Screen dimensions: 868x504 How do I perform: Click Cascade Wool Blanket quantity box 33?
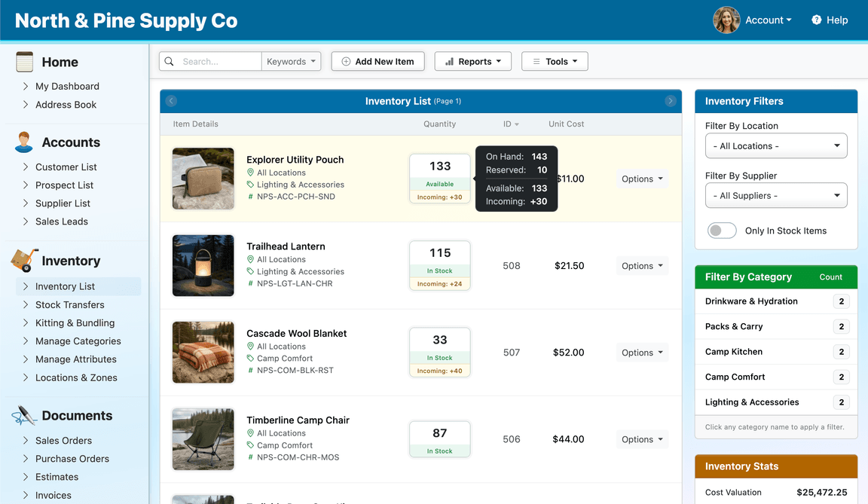[x=440, y=353]
